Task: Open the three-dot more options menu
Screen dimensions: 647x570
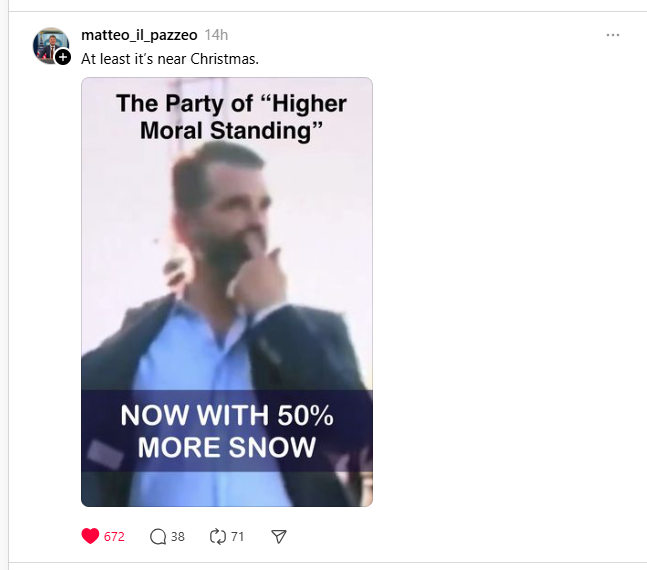Action: pyautogui.click(x=613, y=35)
